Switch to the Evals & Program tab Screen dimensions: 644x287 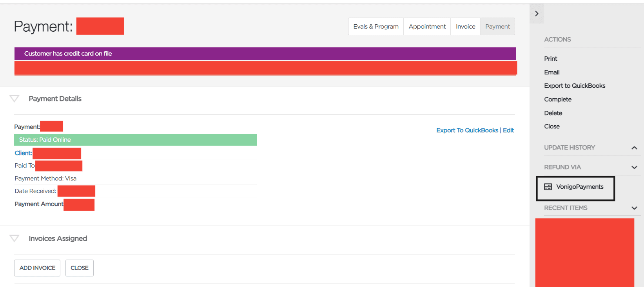coord(376,27)
